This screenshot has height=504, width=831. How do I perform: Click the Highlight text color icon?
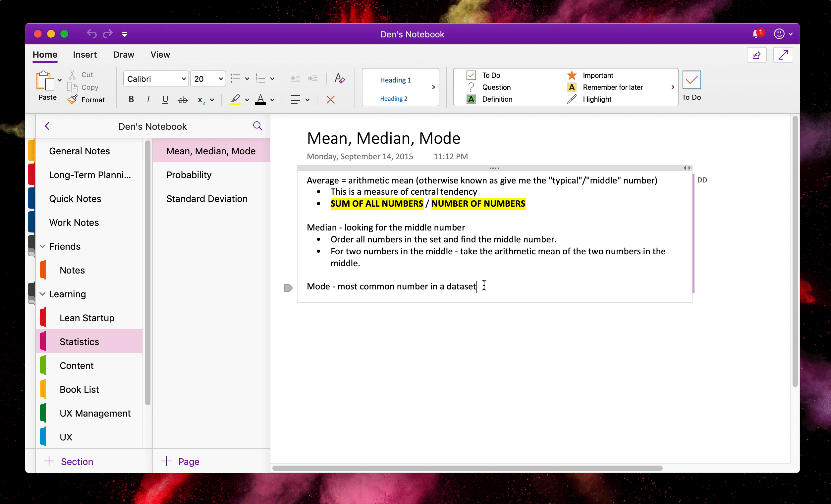point(235,99)
